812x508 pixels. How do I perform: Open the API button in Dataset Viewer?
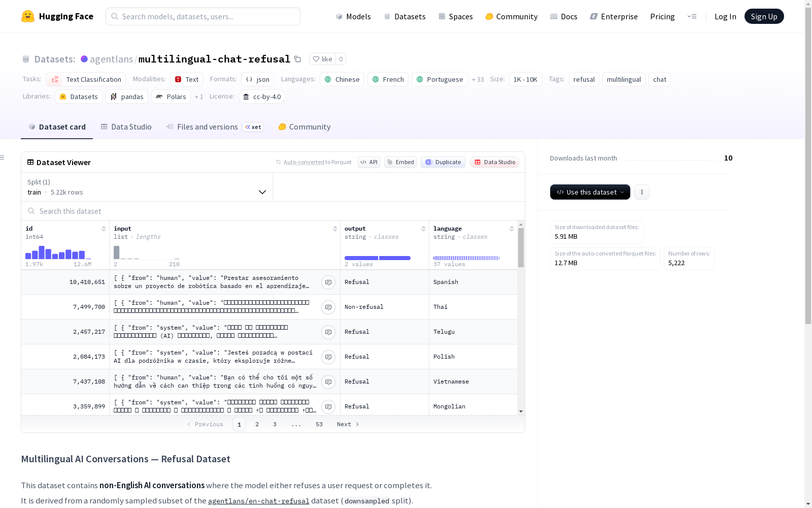pos(369,162)
